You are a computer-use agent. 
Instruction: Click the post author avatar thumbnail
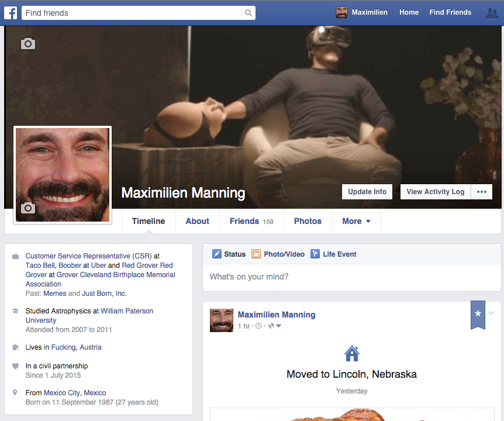pyautogui.click(x=222, y=320)
